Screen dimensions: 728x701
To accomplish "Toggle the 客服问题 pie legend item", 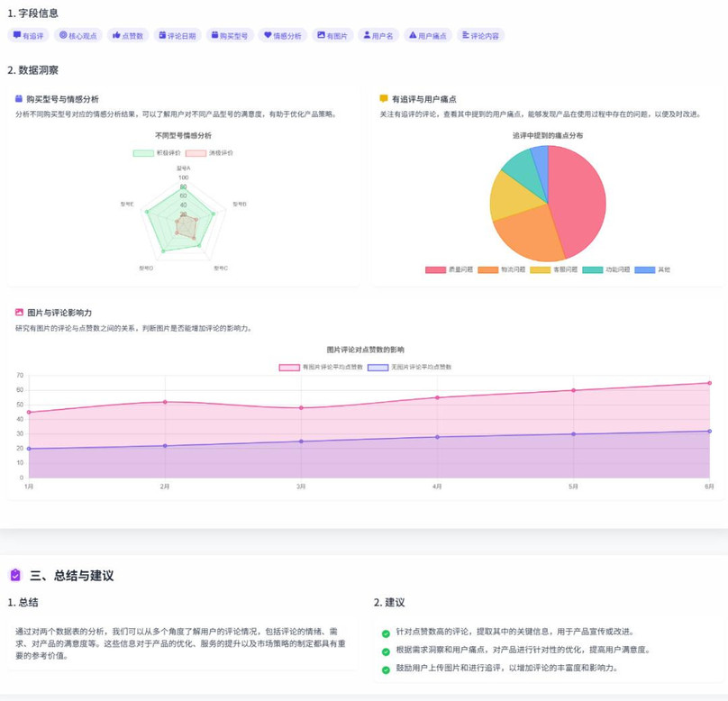I will (x=554, y=269).
